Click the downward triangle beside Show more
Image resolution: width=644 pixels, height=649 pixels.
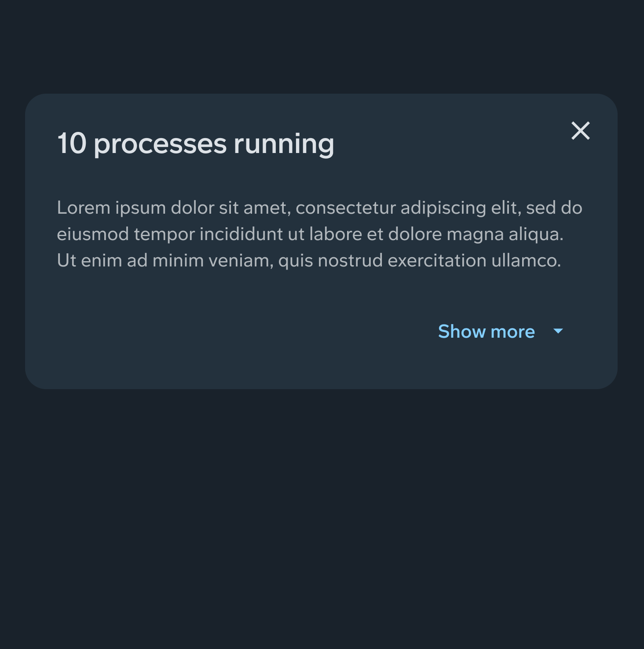(558, 332)
